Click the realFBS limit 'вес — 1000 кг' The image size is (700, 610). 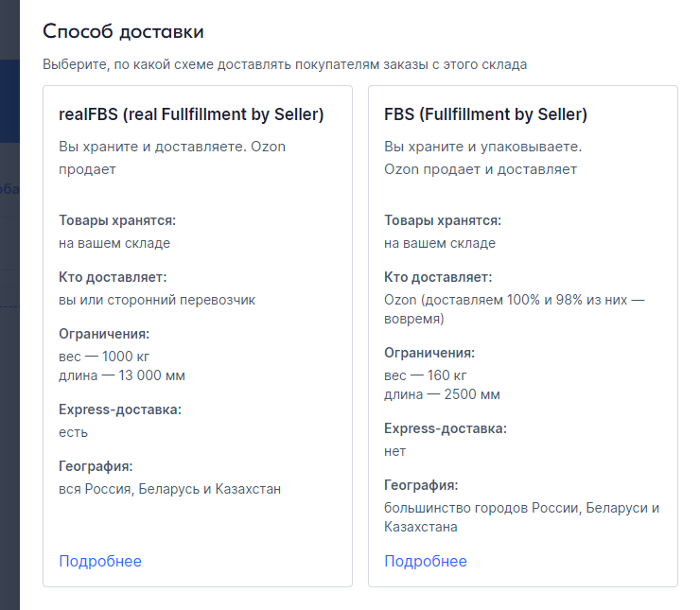pyautogui.click(x=104, y=357)
